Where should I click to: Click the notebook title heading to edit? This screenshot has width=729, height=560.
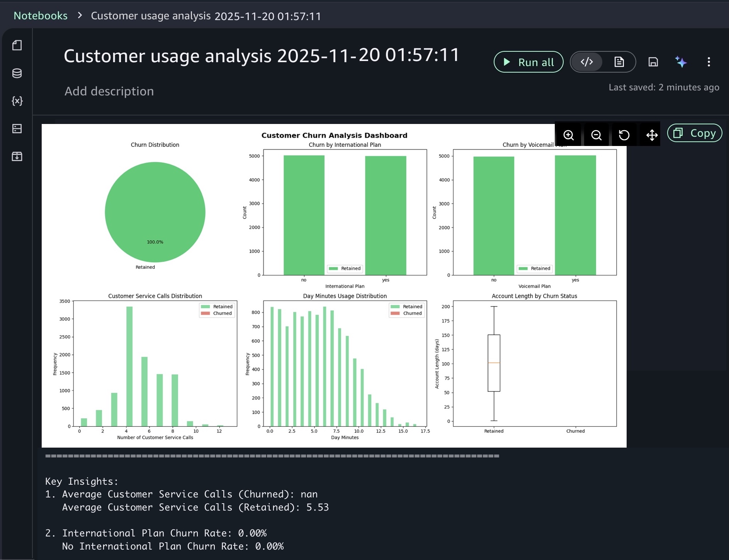click(262, 56)
